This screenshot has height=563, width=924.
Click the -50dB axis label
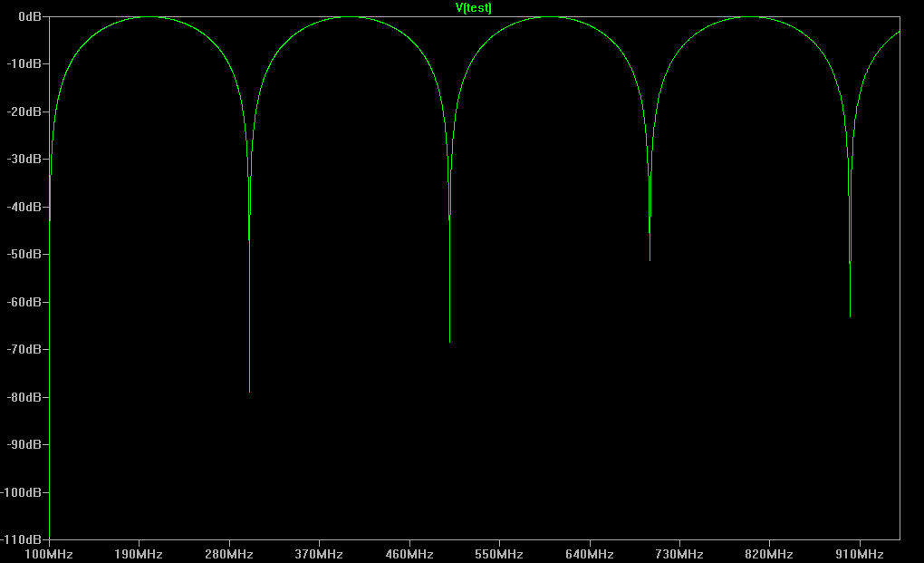coord(26,255)
